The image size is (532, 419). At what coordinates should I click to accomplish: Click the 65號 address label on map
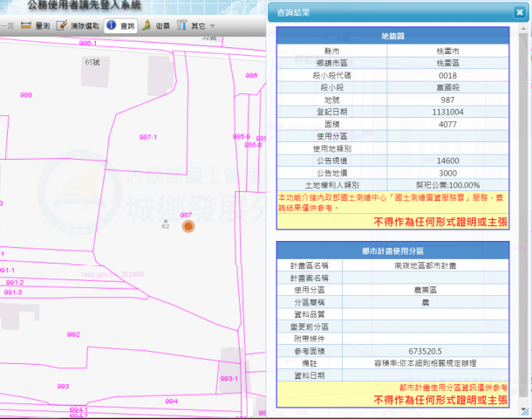point(92,63)
